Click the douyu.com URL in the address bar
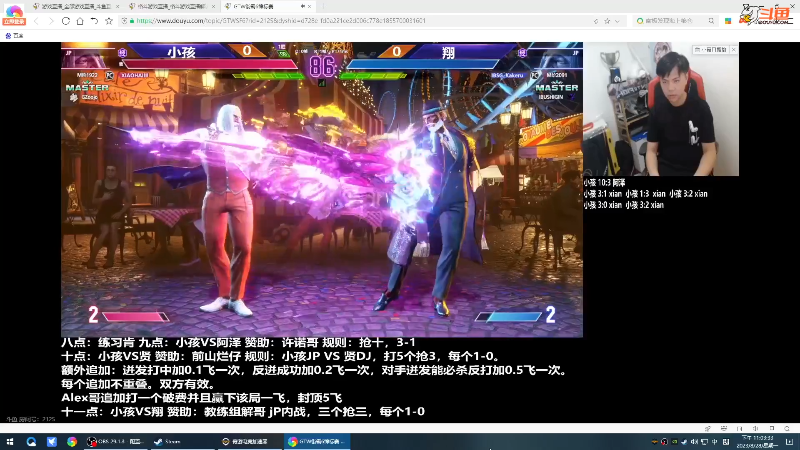This screenshot has width=800, height=450. pos(281,21)
